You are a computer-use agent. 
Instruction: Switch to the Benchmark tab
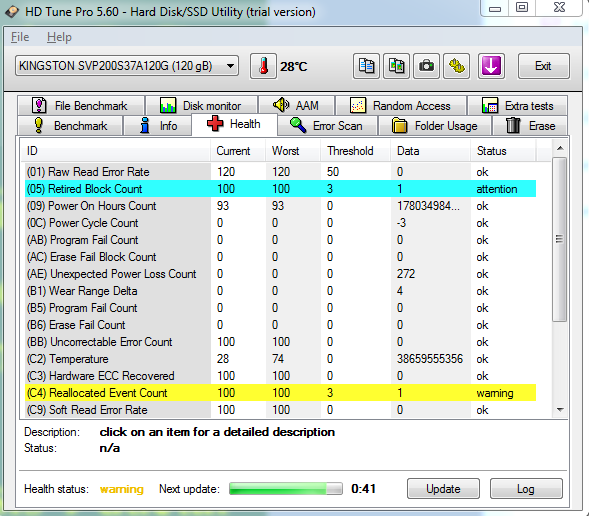pos(70,125)
